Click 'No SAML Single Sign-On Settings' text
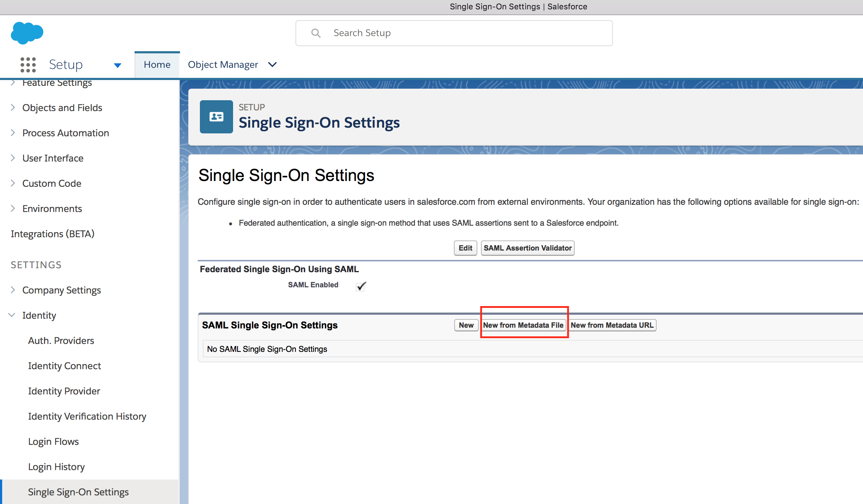 click(x=267, y=349)
